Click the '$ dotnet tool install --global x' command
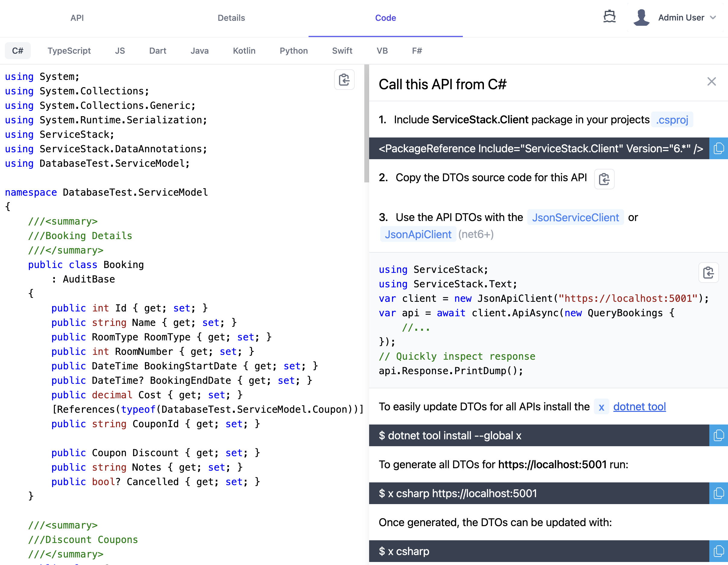The image size is (728, 565). point(450,435)
